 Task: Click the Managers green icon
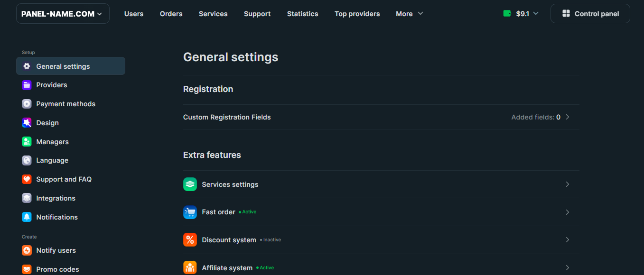27,142
